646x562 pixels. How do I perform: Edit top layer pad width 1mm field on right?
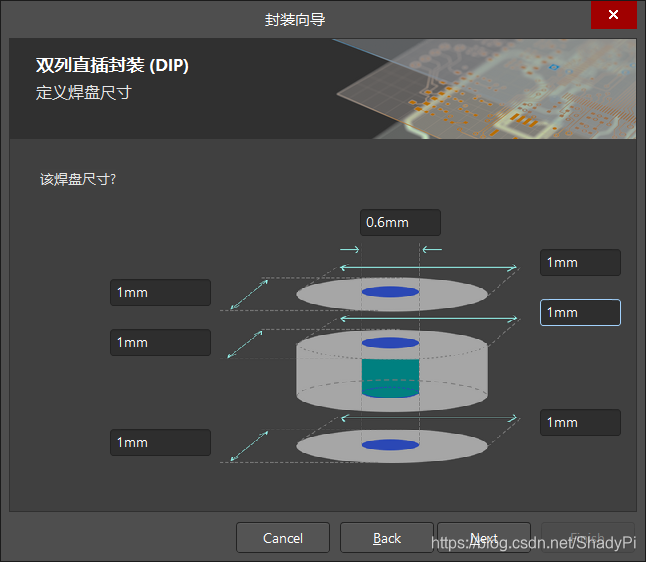(x=580, y=262)
